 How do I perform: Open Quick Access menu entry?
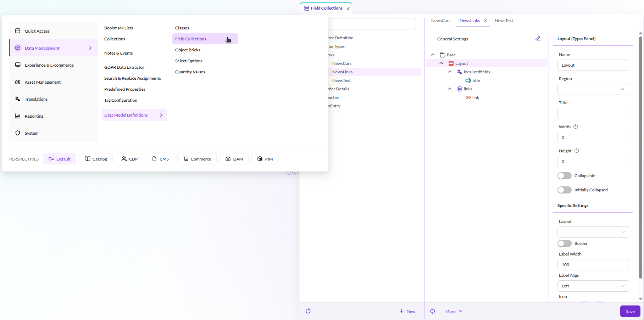pyautogui.click(x=53, y=31)
